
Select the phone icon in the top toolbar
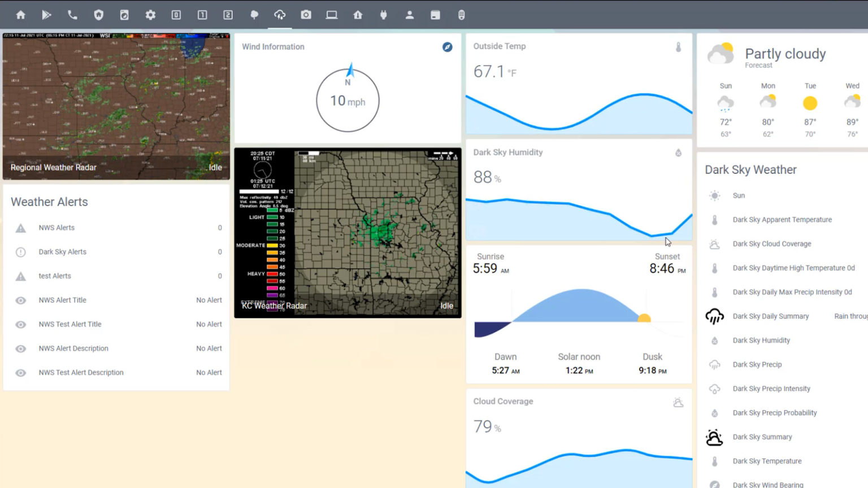[x=72, y=15]
